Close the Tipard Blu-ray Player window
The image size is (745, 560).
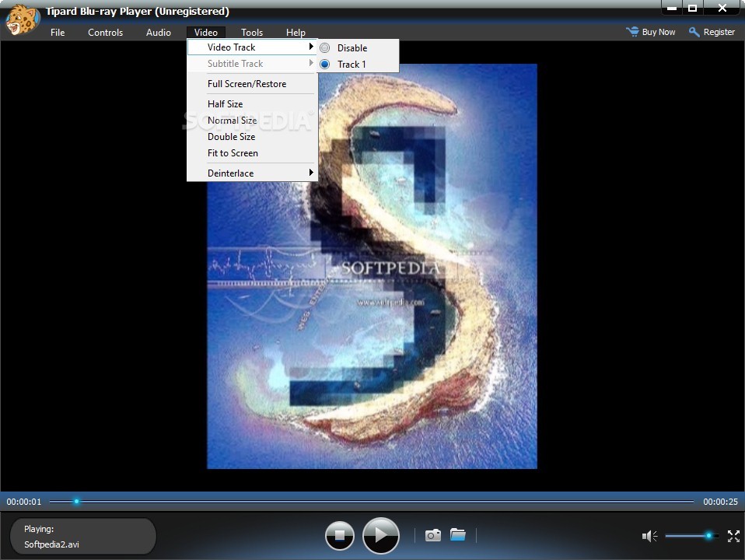coord(722,8)
